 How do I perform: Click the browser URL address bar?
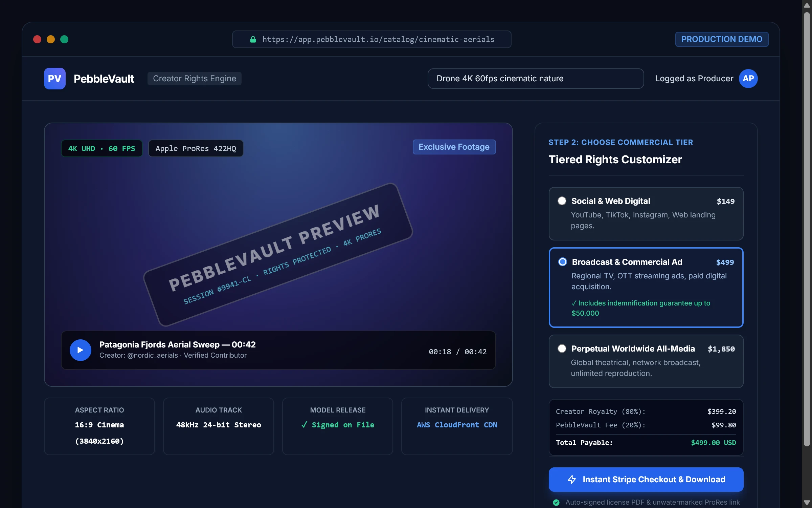tap(371, 39)
